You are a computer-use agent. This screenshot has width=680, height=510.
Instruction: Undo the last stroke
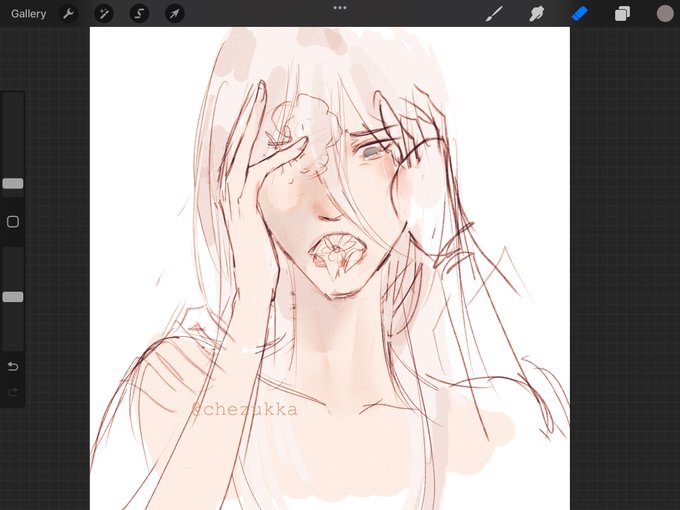13,367
